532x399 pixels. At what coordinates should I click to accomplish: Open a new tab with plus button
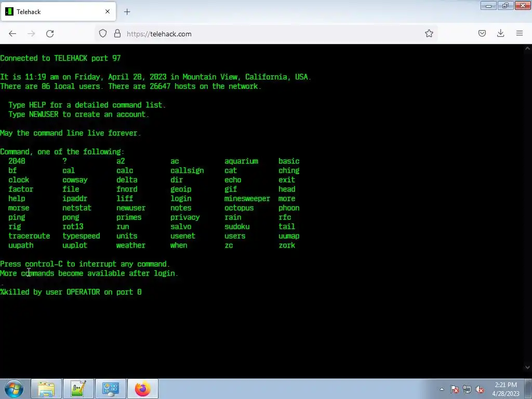click(x=127, y=12)
